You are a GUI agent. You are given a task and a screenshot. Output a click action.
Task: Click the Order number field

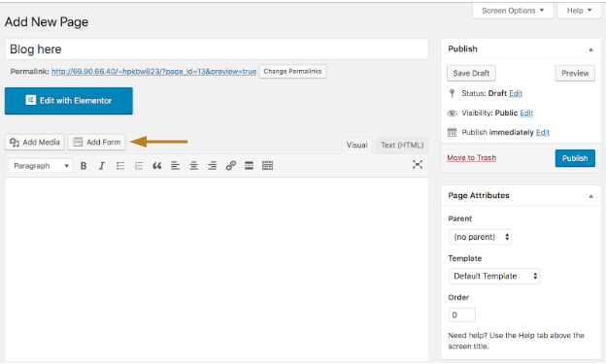pos(462,314)
